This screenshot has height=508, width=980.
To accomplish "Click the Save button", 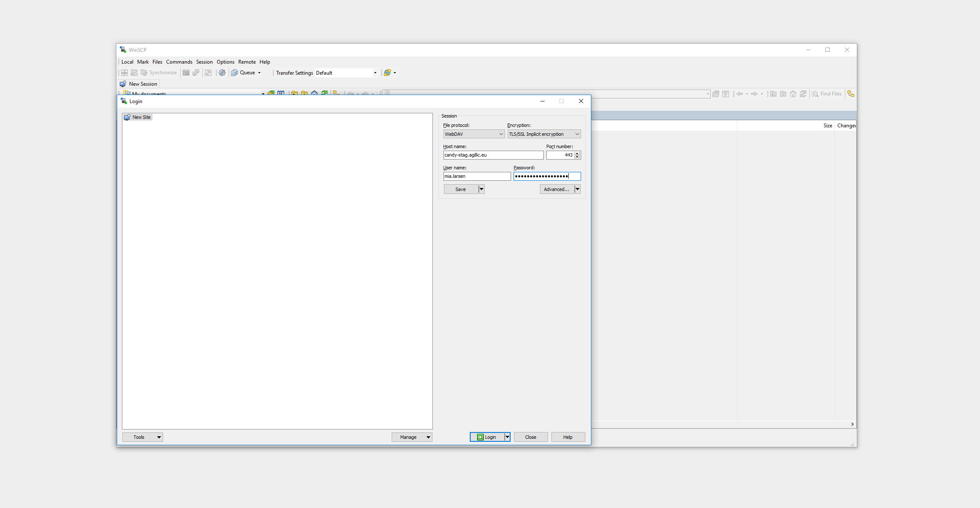I will tap(461, 189).
